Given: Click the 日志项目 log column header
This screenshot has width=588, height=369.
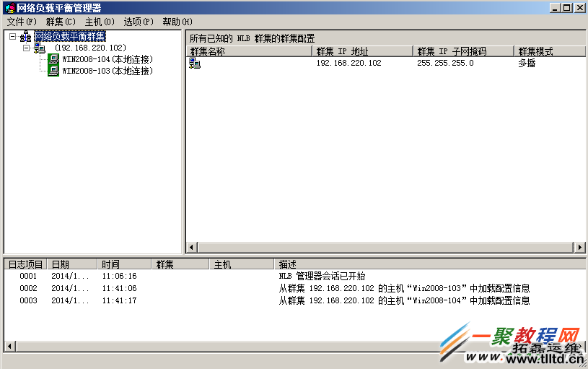Looking at the screenshot, I should point(25,264).
